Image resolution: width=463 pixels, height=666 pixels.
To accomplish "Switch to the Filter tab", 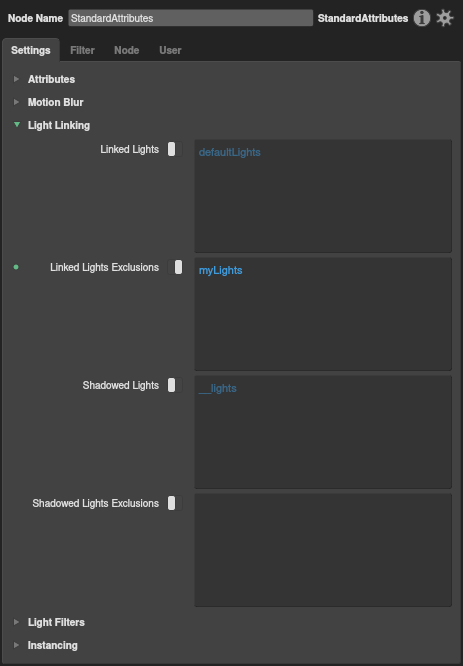I will [82, 50].
